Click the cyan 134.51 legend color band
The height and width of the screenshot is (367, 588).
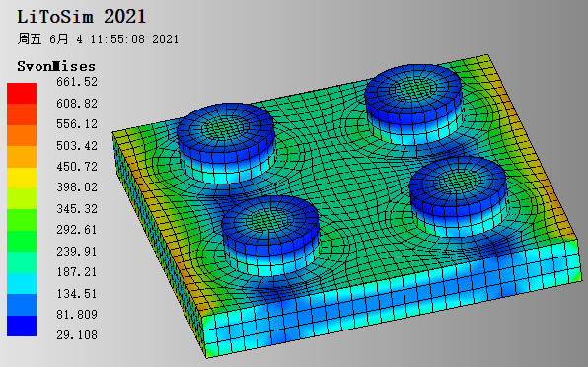coord(22,283)
